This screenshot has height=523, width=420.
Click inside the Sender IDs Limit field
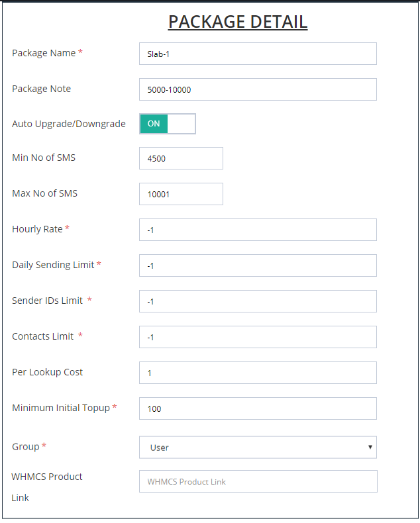click(258, 301)
